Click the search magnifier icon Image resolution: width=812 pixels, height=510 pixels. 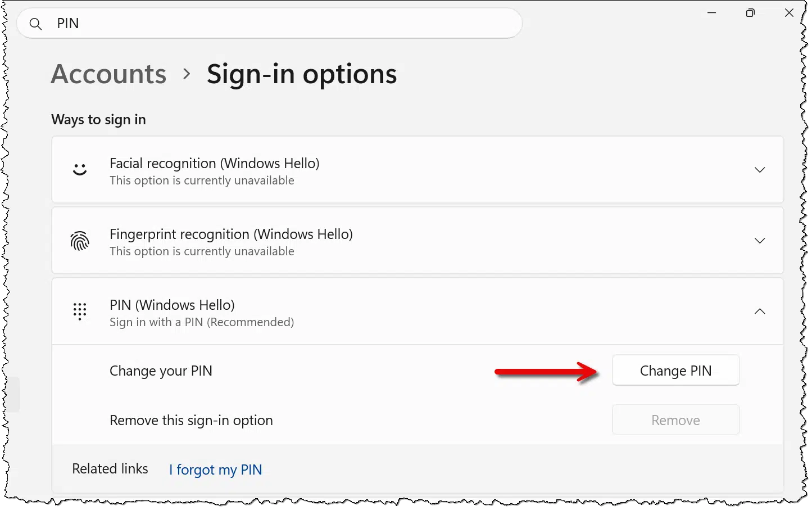(x=35, y=24)
